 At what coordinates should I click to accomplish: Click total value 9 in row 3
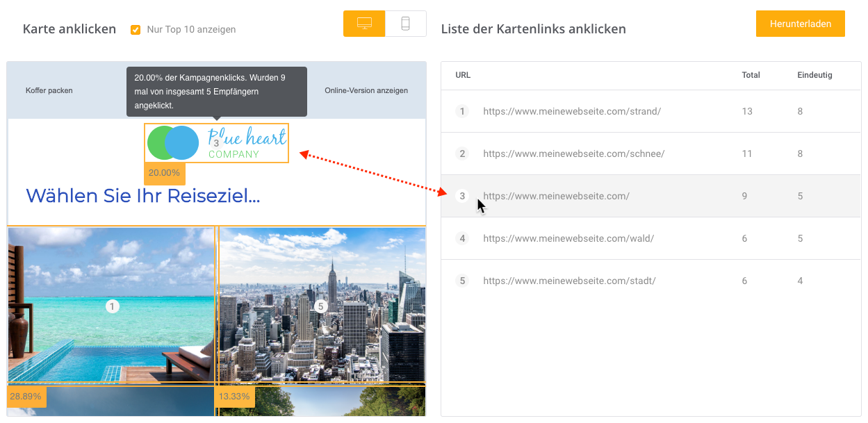click(x=744, y=196)
